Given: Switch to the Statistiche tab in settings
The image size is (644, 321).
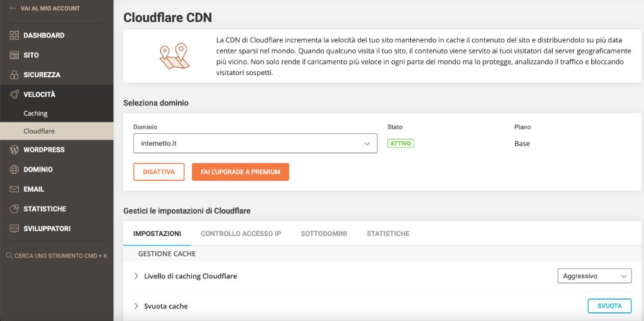Looking at the screenshot, I should click(388, 234).
